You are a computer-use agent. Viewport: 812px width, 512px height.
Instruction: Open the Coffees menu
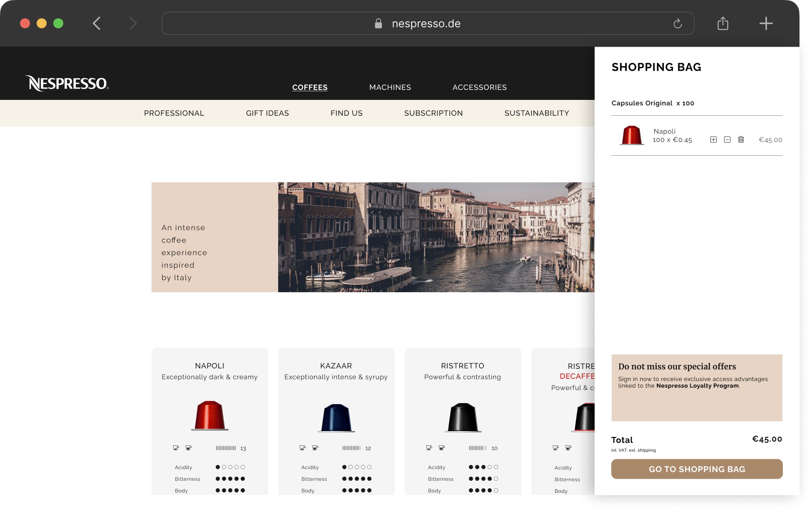point(309,87)
